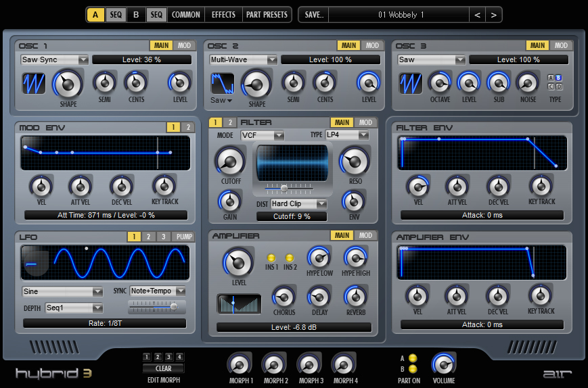Expand the LFO Sine waveform dropdown
Viewport: 588px width, 388px height.
pyautogui.click(x=62, y=292)
